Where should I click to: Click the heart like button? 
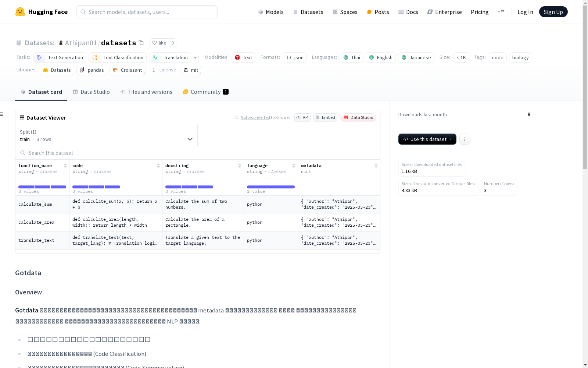159,43
